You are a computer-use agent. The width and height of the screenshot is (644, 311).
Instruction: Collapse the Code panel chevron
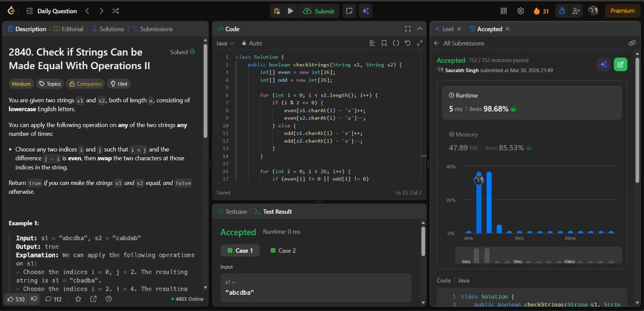click(x=419, y=29)
